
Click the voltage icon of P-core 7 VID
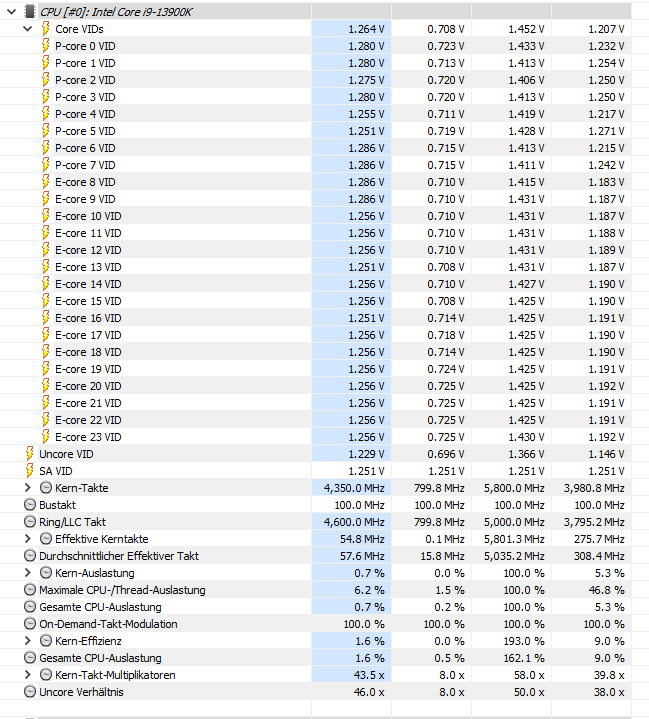[x=45, y=165]
